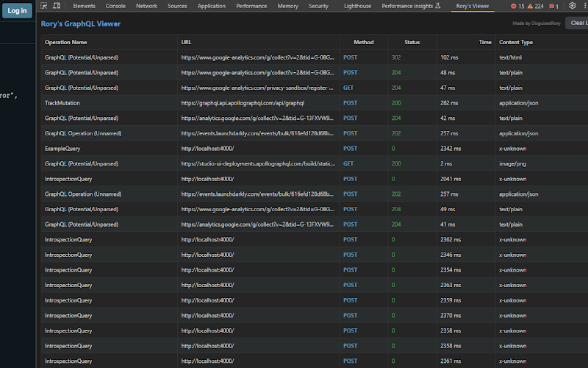Open DevTools settings gear
This screenshot has width=588, height=368.
point(573,6)
